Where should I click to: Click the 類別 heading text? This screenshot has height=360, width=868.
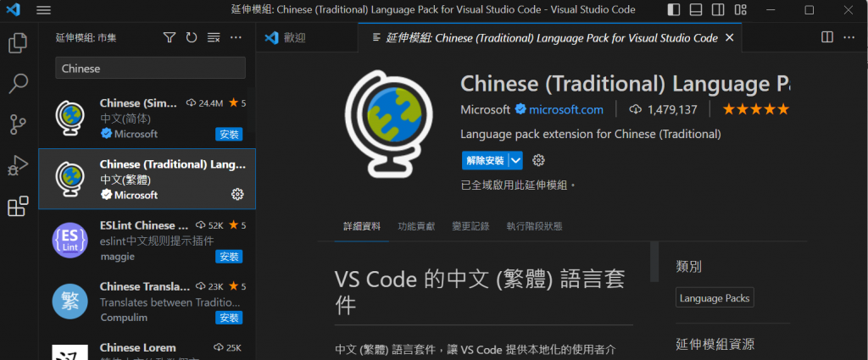point(689,267)
